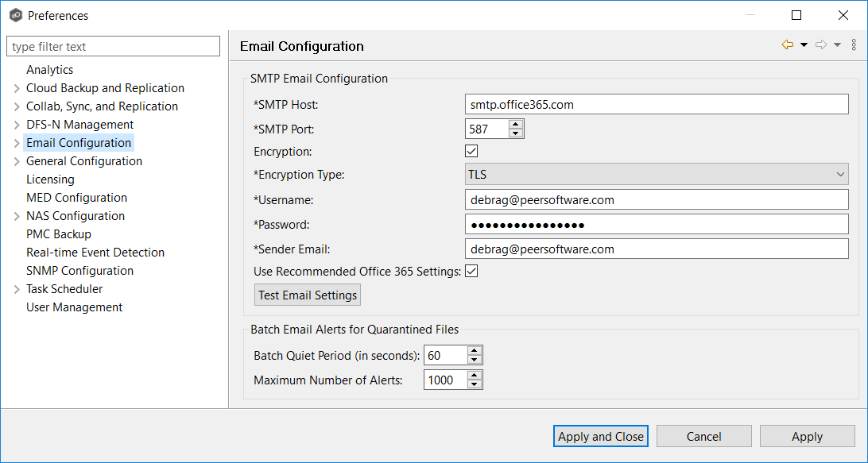Open the Encryption Type dropdown

[657, 176]
